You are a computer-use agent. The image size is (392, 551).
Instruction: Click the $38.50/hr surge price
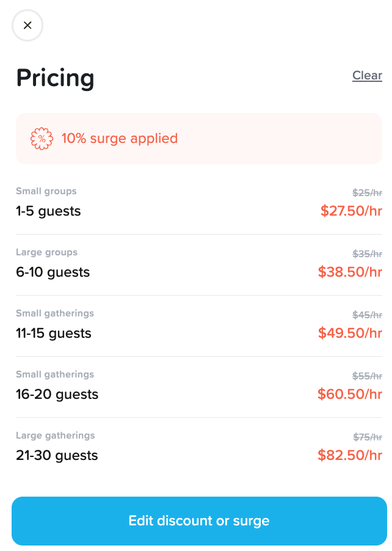pyautogui.click(x=350, y=272)
